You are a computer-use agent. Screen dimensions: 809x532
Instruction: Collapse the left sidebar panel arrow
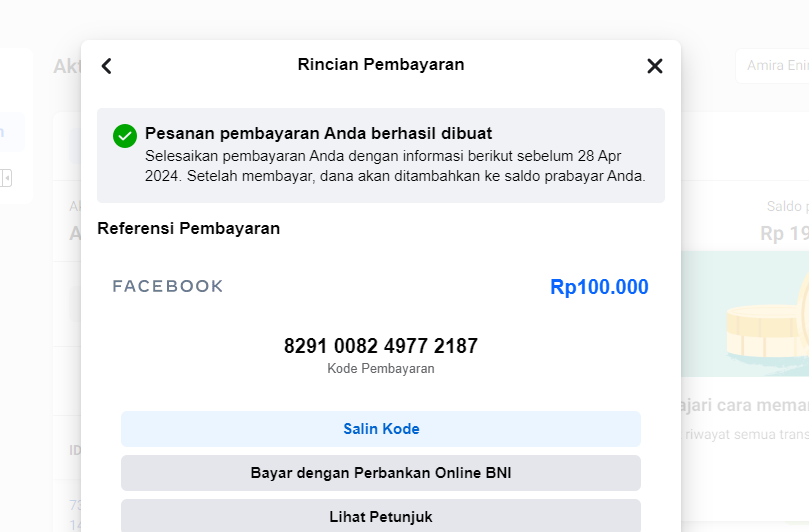[x=6, y=177]
